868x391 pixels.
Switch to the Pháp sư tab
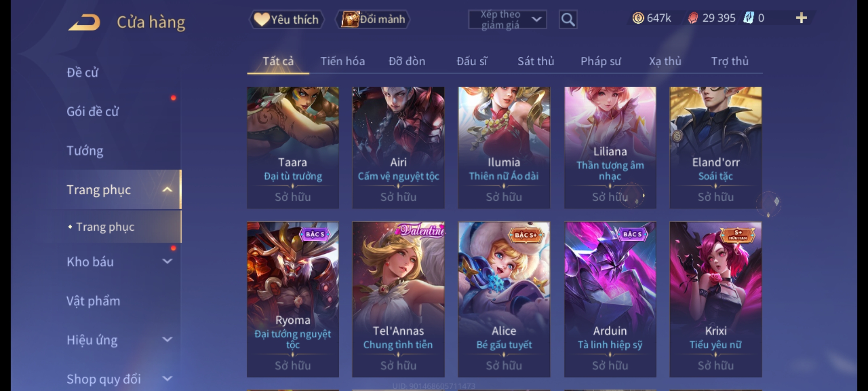(x=600, y=61)
